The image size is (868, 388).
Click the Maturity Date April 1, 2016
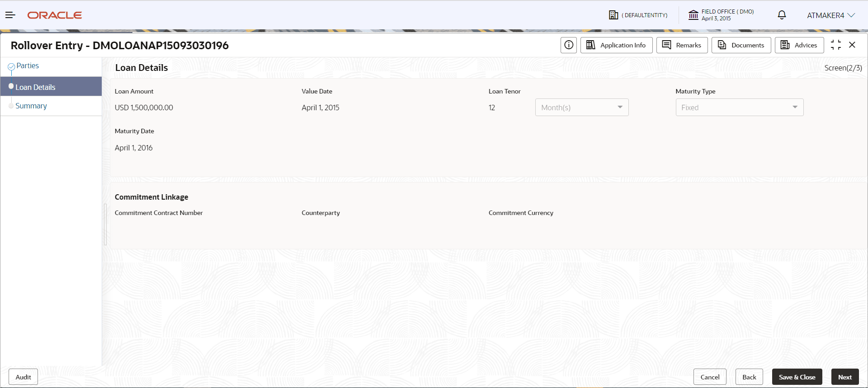134,148
